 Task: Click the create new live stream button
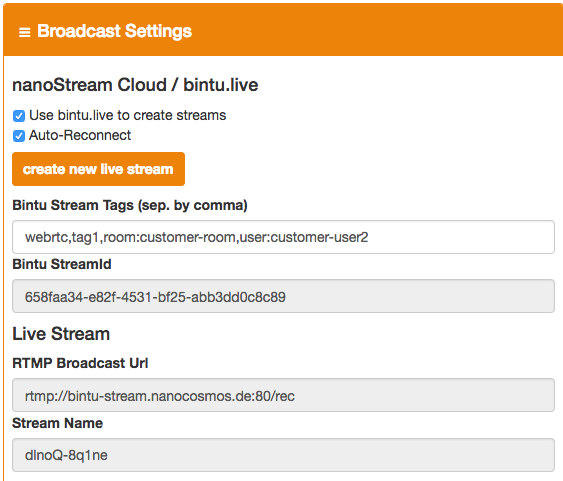[x=98, y=169]
